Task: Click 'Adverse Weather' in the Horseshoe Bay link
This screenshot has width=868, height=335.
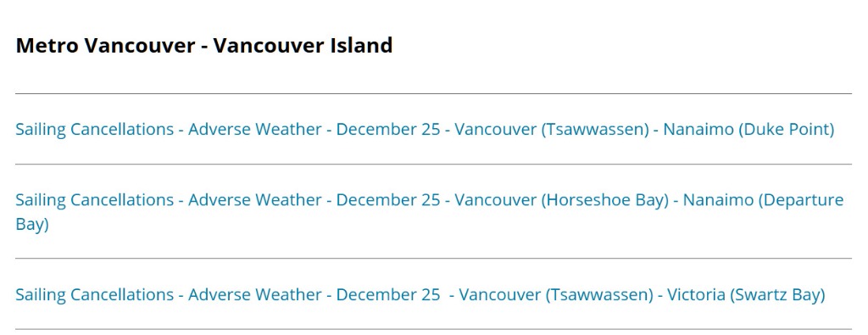Action: [x=254, y=200]
